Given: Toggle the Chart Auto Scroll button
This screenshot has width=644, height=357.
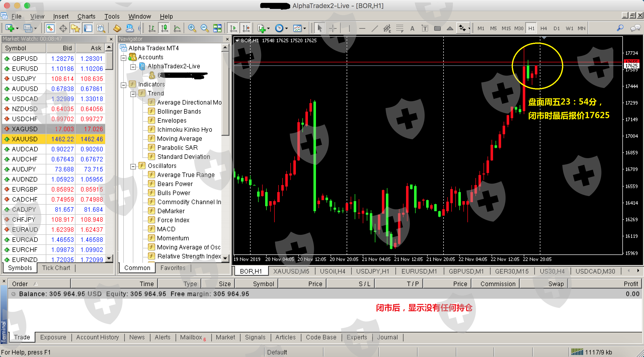Looking at the screenshot, I should (233, 28).
